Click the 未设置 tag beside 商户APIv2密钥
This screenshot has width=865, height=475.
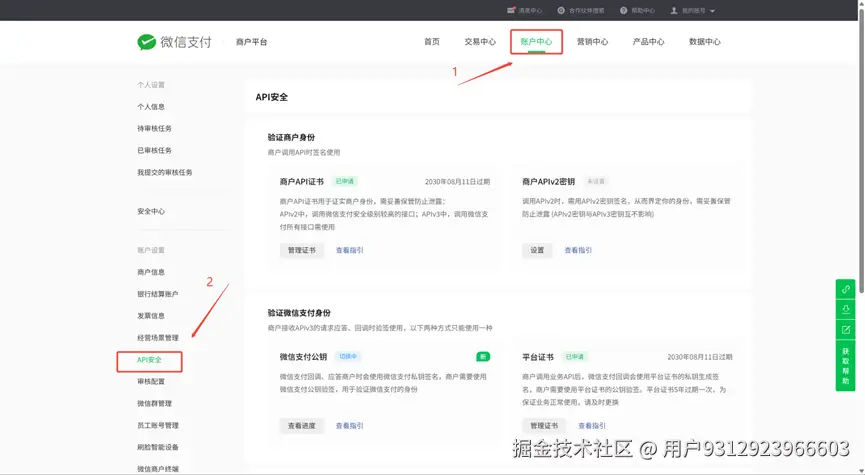[x=596, y=182]
